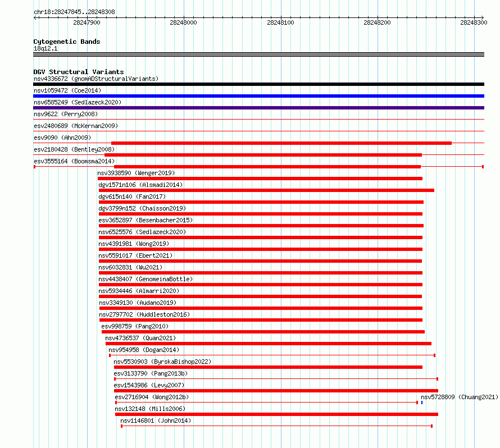
Task: Open esv3652897 (Besenbacher2015) label
Action: 146,220
